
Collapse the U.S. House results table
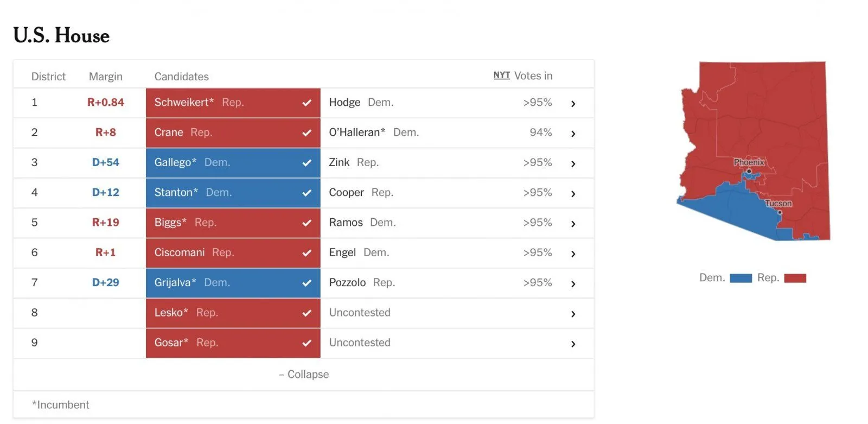click(x=304, y=375)
